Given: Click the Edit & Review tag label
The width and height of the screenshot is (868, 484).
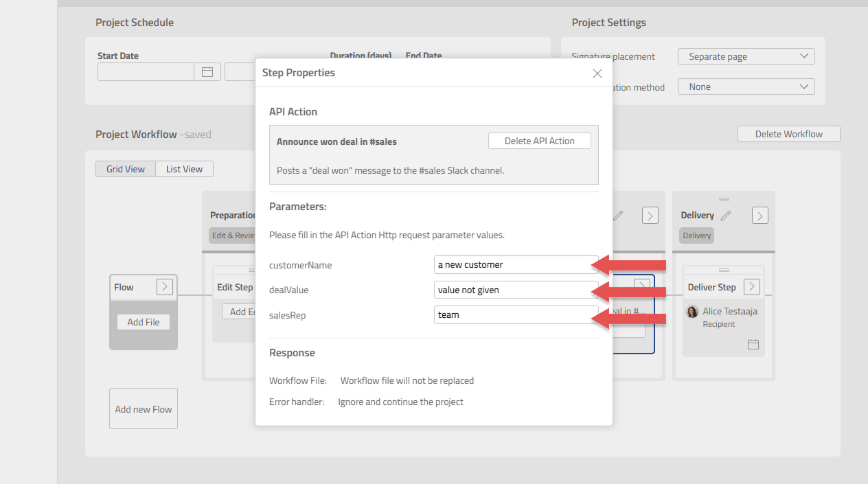Looking at the screenshot, I should tap(233, 235).
